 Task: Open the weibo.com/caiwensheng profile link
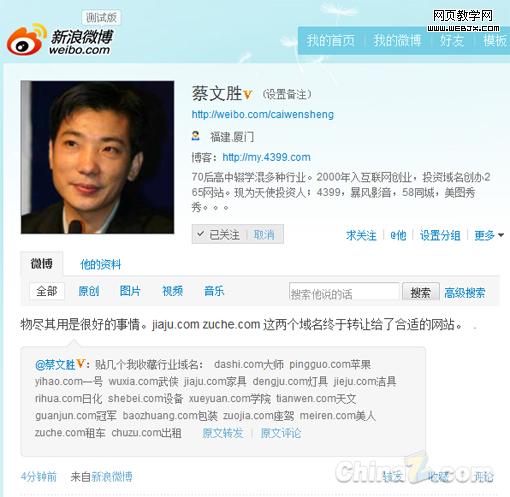[262, 114]
